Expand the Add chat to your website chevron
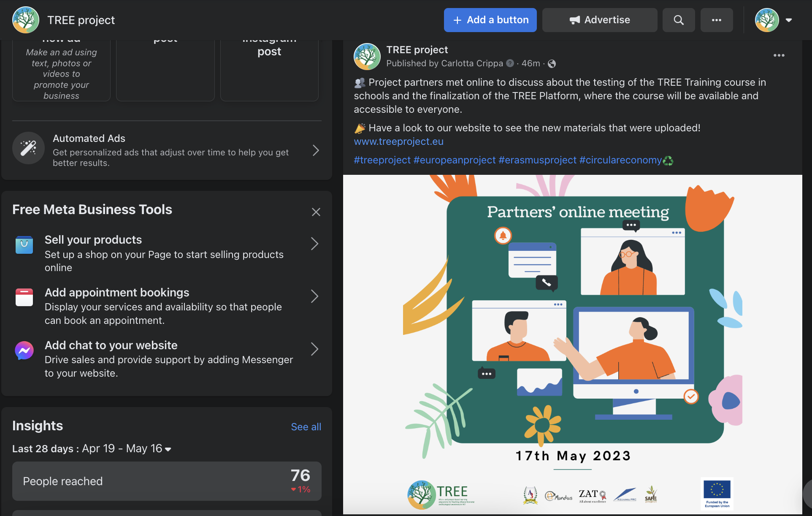Image resolution: width=812 pixels, height=516 pixels. coord(314,349)
